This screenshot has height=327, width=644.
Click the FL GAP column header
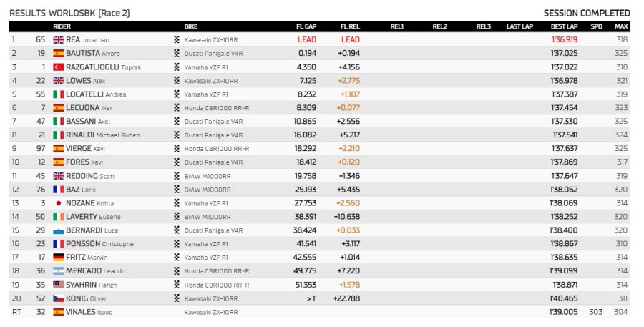pyautogui.click(x=306, y=26)
